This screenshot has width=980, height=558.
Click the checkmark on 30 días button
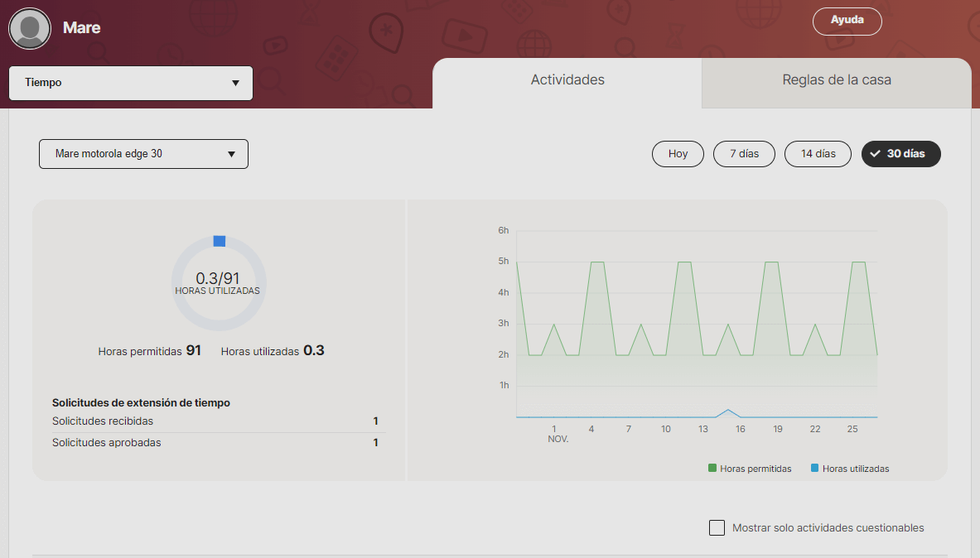tap(876, 154)
